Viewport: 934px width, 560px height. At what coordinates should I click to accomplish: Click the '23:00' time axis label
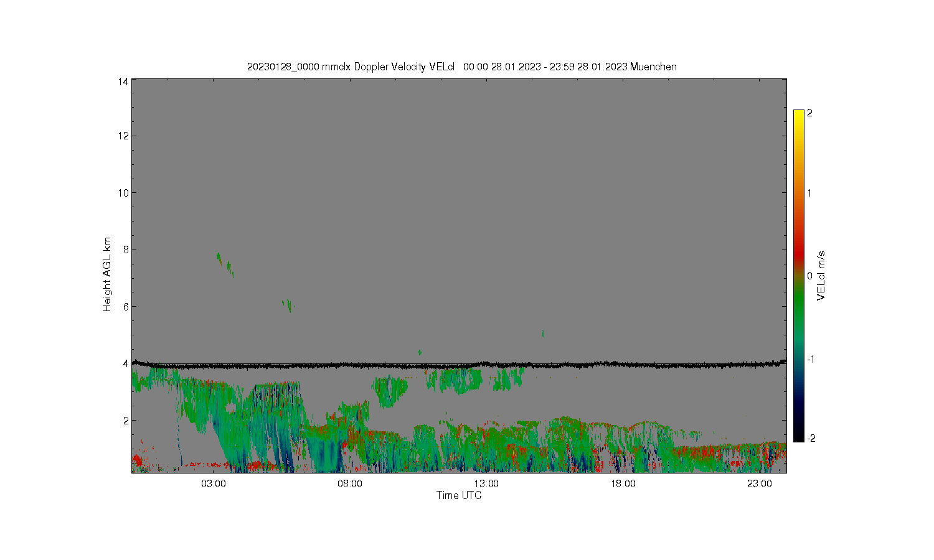point(760,484)
